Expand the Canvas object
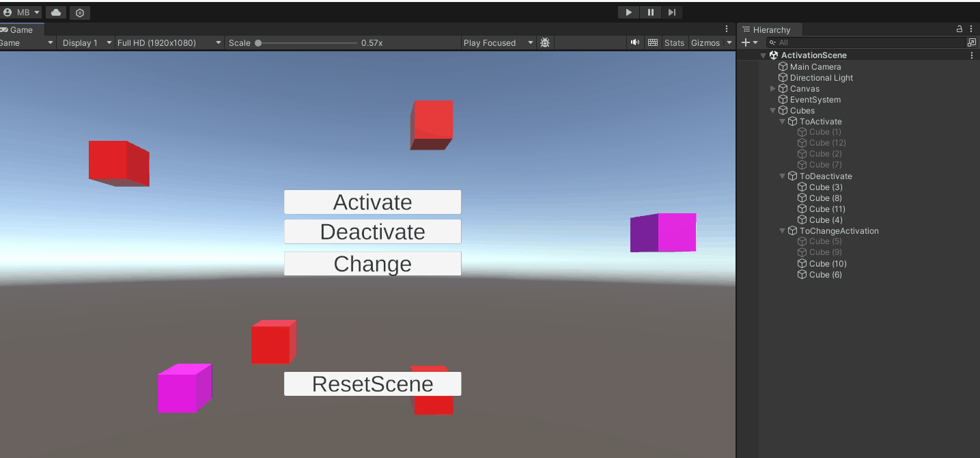Screen dimensions: 980x458 click(x=772, y=89)
